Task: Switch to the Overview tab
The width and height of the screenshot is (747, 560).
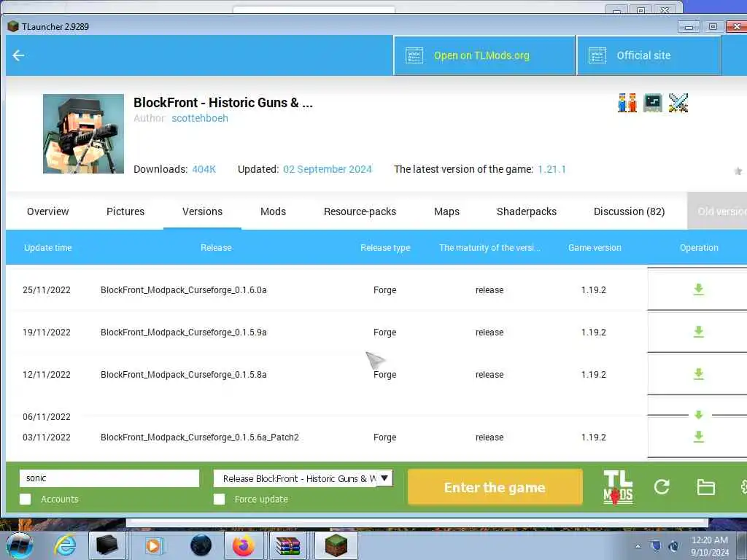Action: click(x=47, y=211)
